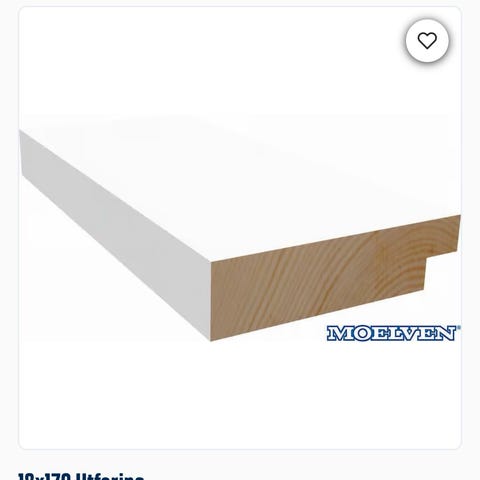480x480 pixels.
Task: Toggle the wishlist heart button
Action: pyautogui.click(x=427, y=41)
